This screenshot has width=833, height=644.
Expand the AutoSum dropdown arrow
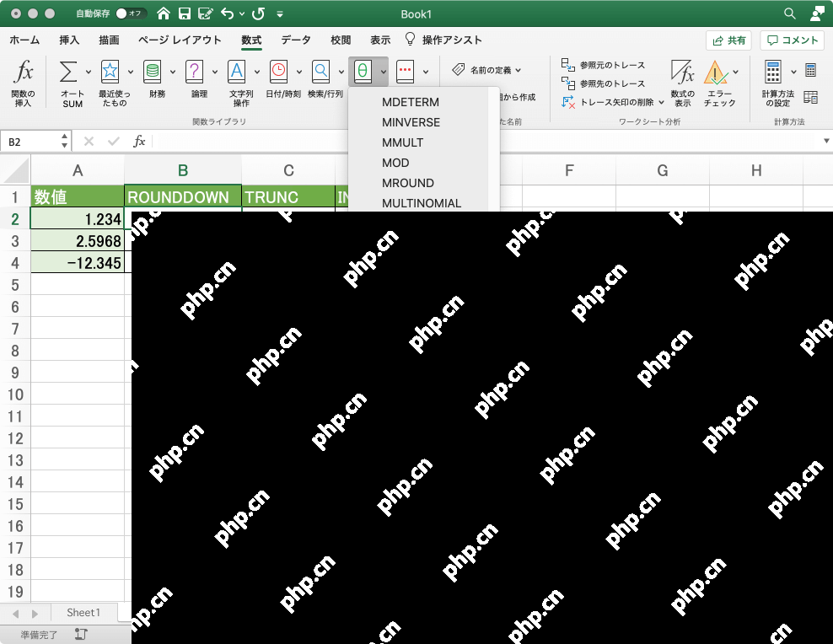point(89,72)
